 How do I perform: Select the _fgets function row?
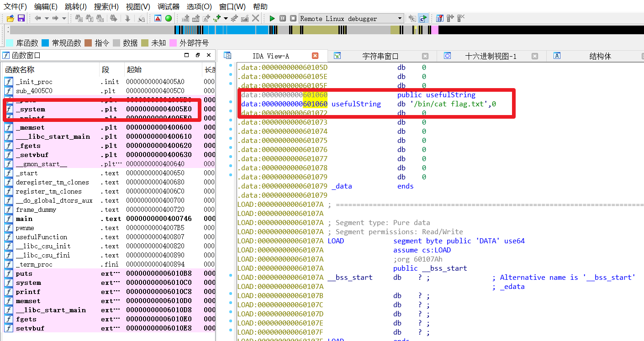109,146
